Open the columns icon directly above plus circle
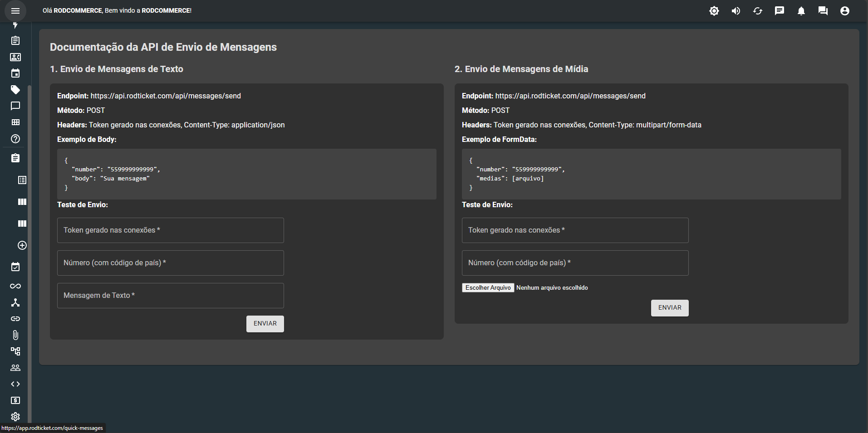Image resolution: width=868 pixels, height=433 pixels. [22, 224]
